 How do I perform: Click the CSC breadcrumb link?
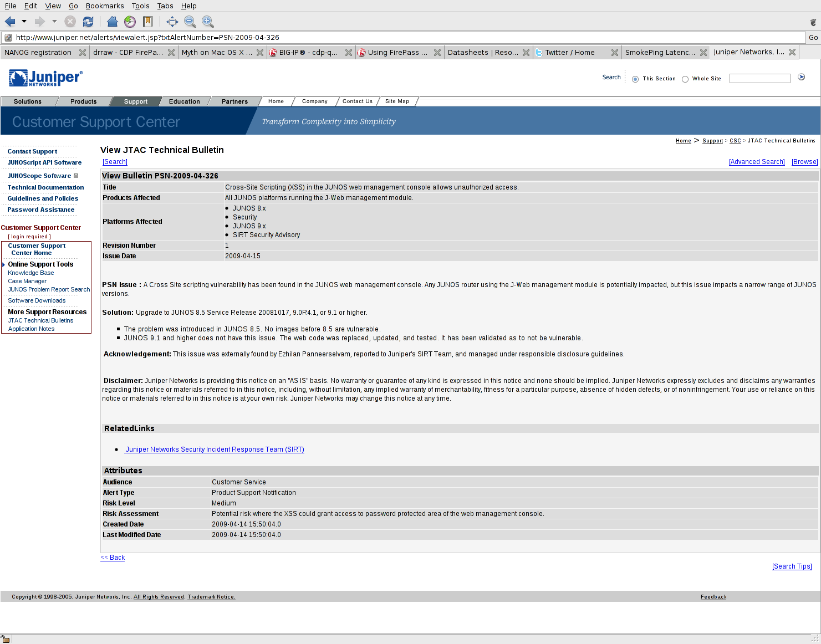(x=735, y=141)
